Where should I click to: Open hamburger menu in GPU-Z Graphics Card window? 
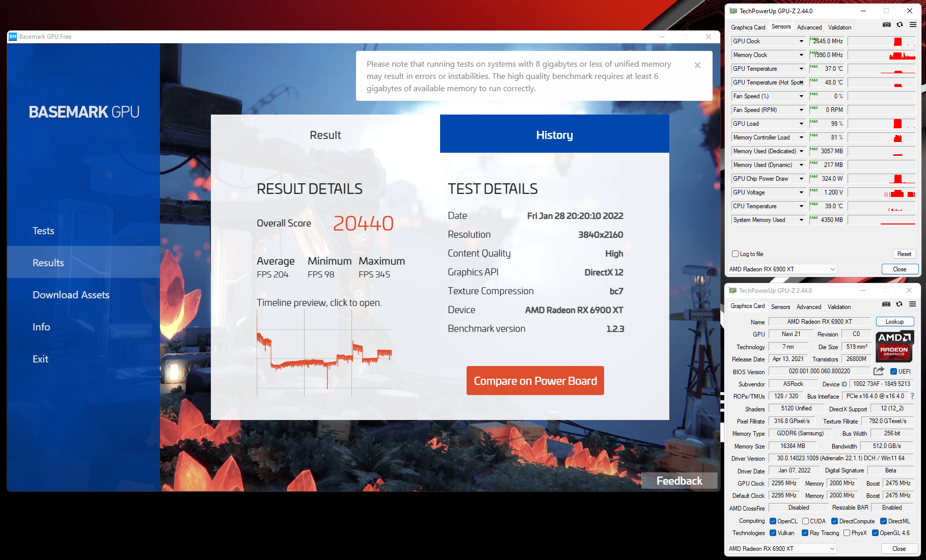[912, 304]
